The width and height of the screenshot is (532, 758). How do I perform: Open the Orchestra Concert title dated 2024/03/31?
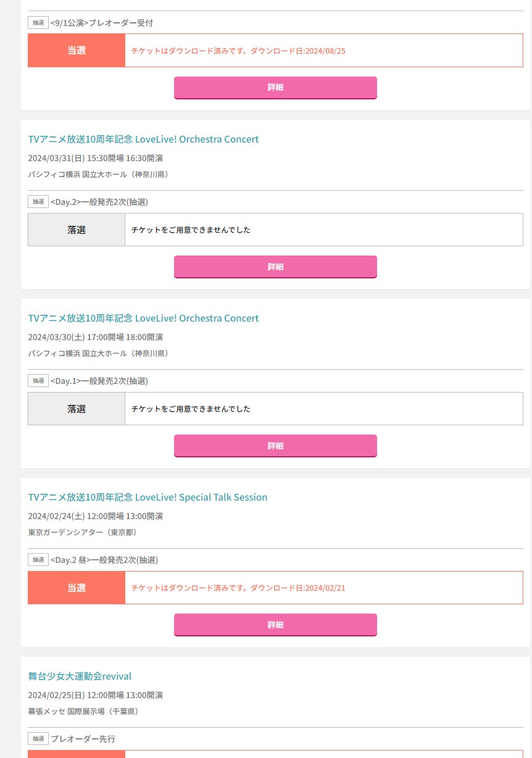pyautogui.click(x=143, y=140)
